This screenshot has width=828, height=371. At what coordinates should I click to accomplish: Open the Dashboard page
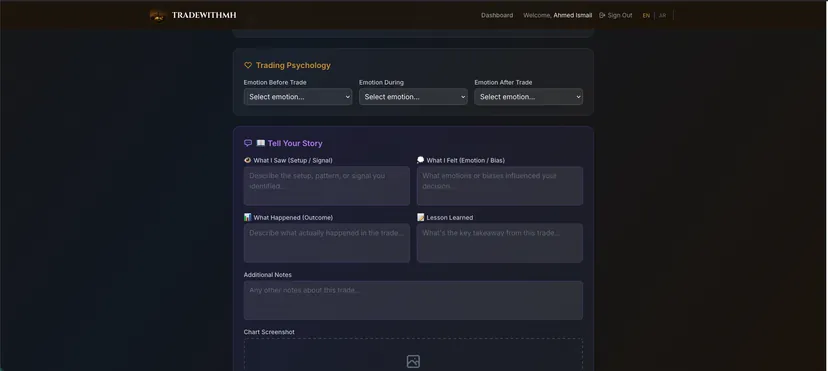497,15
